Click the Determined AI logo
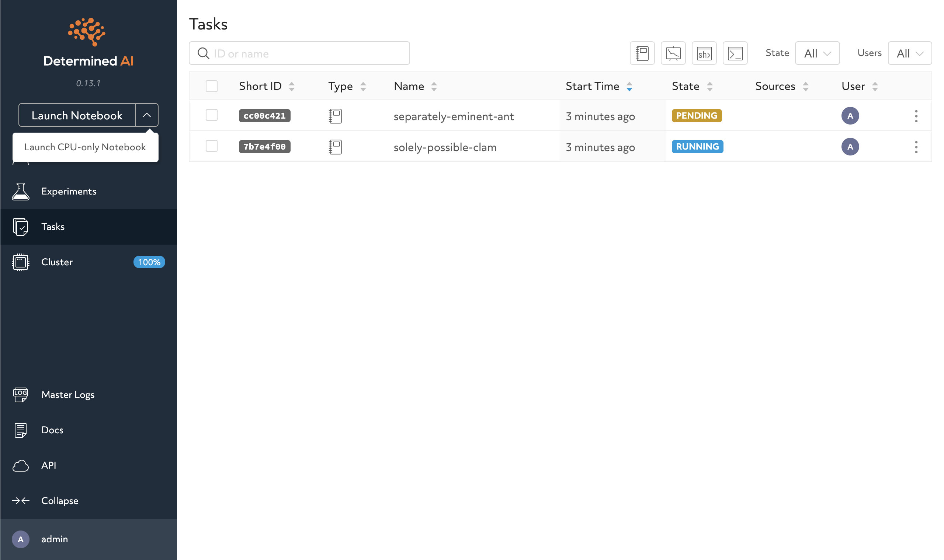Viewport: 944px width, 560px height. click(x=88, y=42)
